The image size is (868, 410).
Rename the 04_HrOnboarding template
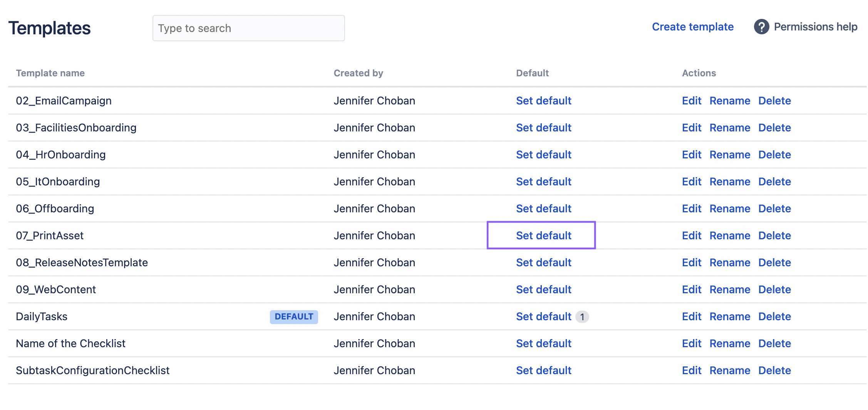pos(729,155)
